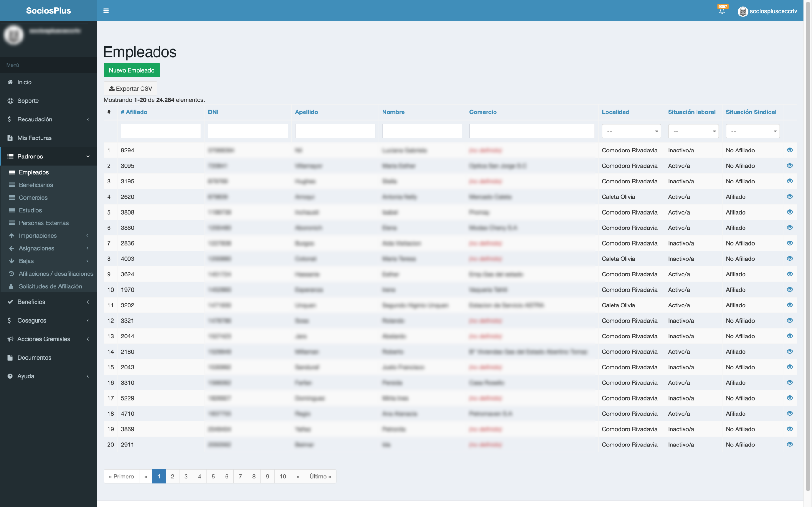View employee row 1 eye icon
The width and height of the screenshot is (812, 507).
coord(789,150)
